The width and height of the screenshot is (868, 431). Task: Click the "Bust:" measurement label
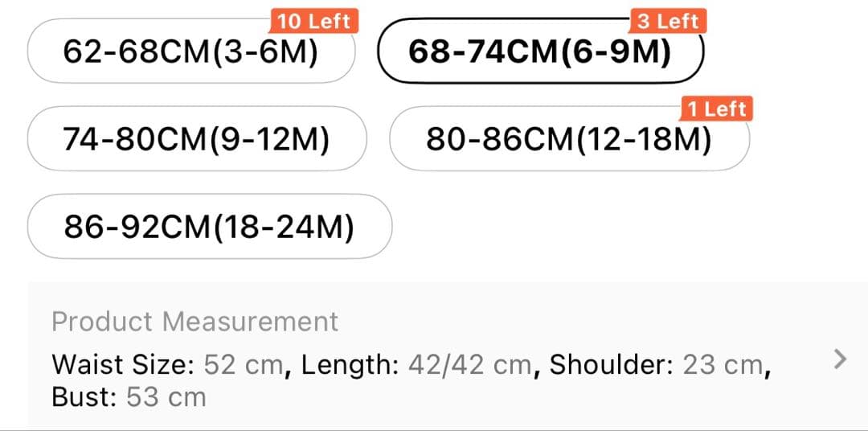84,396
